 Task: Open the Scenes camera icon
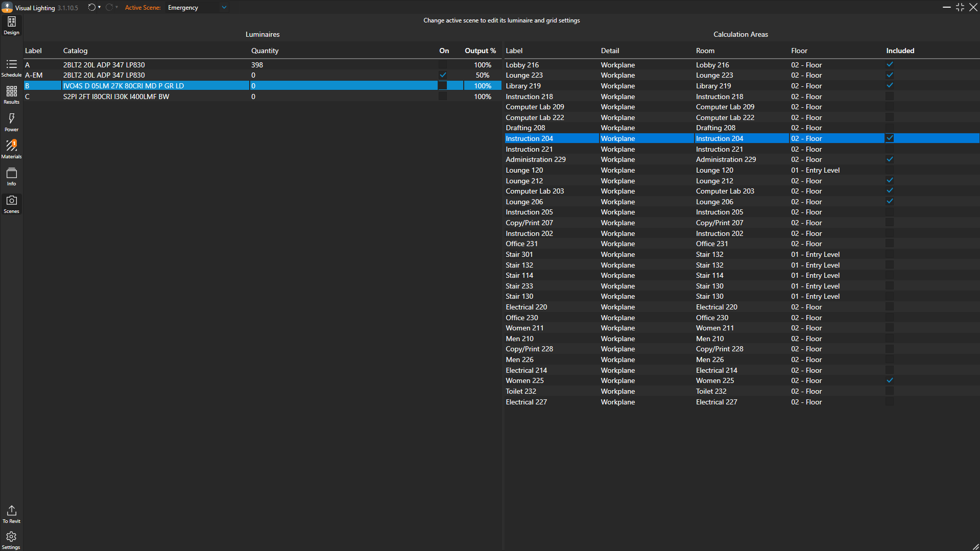pos(11,204)
